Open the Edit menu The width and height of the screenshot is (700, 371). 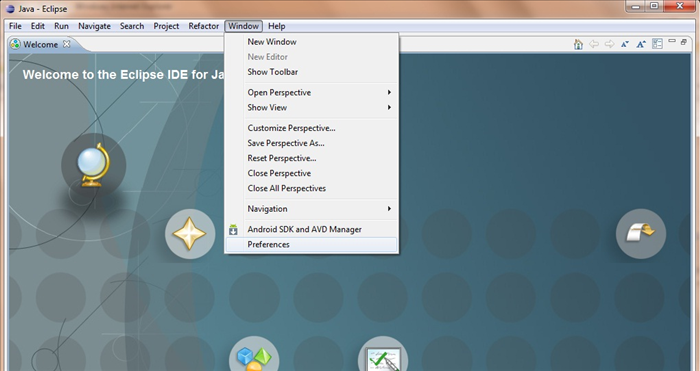click(x=38, y=26)
